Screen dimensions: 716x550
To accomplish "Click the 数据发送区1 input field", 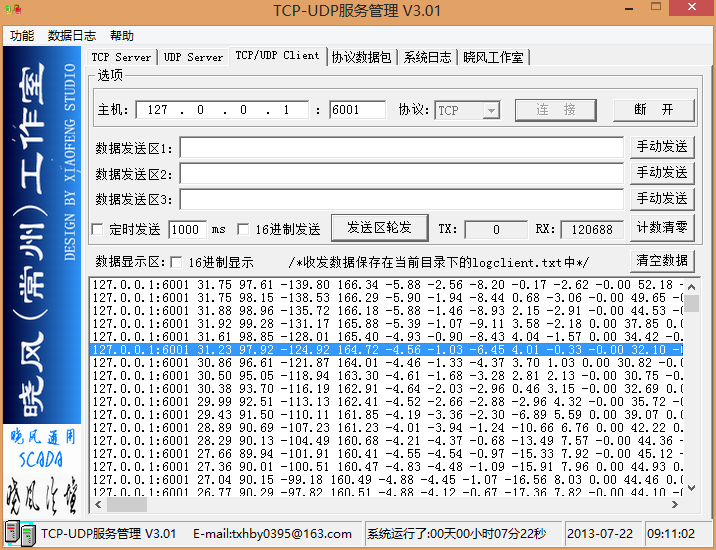I will [x=402, y=148].
